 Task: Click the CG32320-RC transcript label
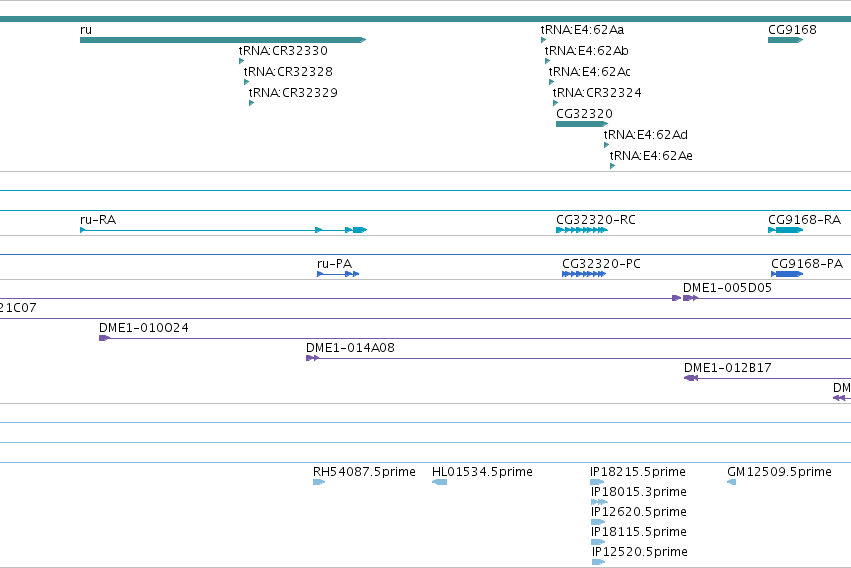pyautogui.click(x=595, y=220)
